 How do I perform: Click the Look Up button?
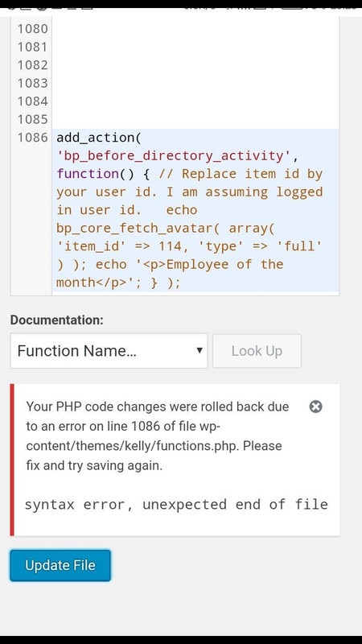[x=257, y=351]
